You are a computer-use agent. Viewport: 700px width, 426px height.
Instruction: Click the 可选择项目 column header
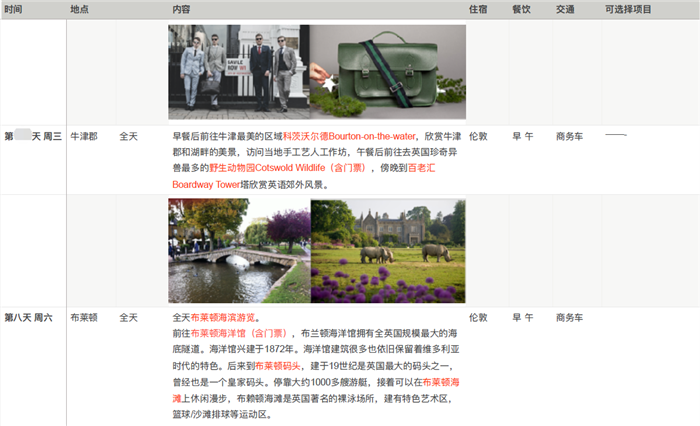pyautogui.click(x=628, y=9)
